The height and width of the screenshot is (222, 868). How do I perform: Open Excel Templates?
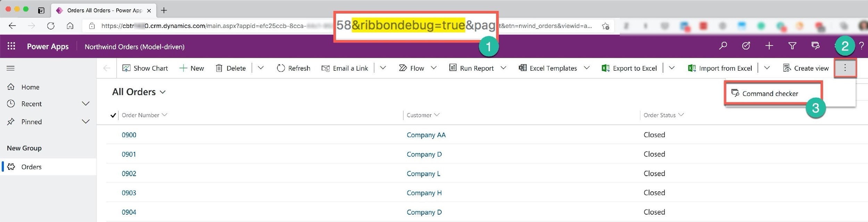click(x=548, y=68)
